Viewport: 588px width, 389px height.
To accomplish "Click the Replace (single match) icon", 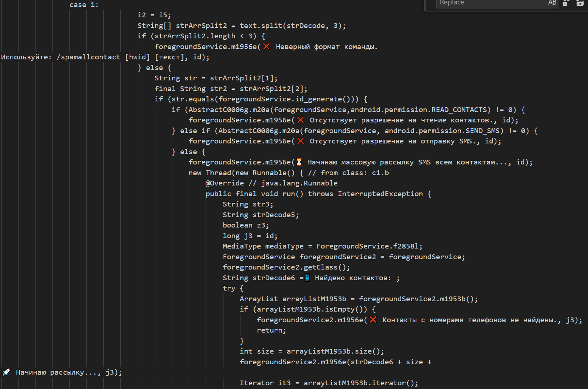I will [x=565, y=3].
